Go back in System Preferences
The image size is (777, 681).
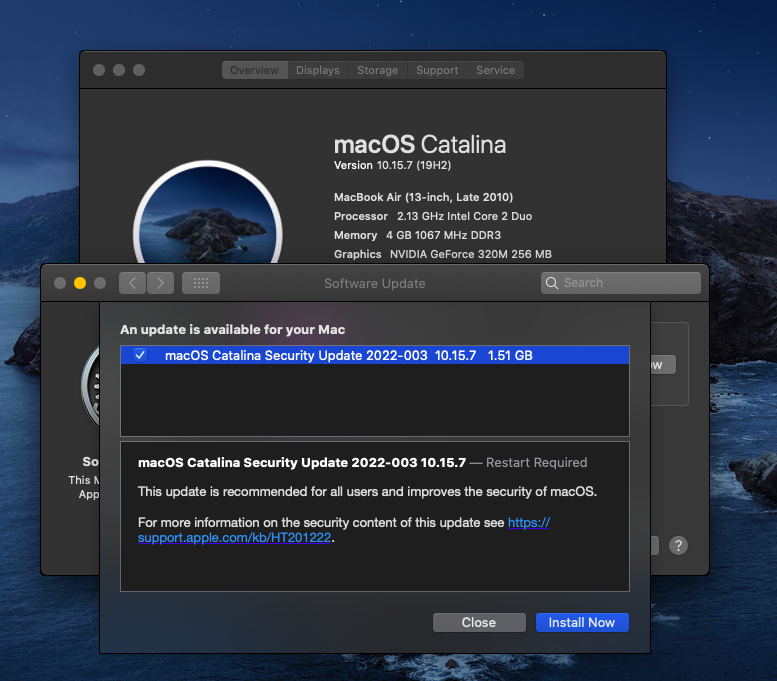click(132, 283)
